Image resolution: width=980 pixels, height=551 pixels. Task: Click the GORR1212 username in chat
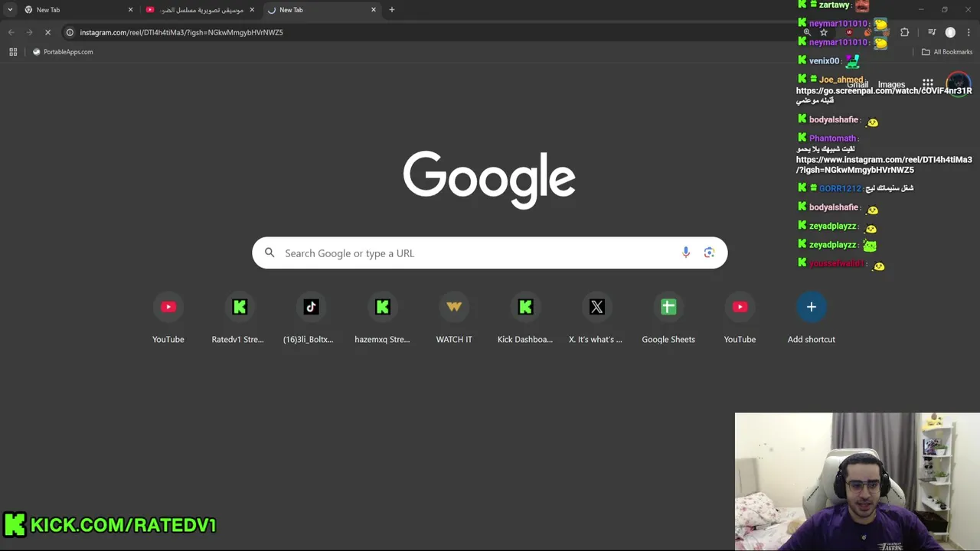(840, 188)
